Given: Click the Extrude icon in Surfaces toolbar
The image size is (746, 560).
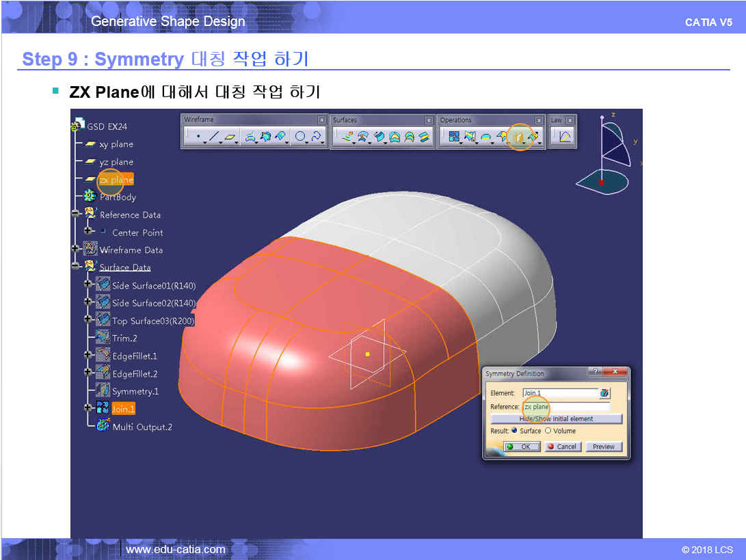Looking at the screenshot, I should (348, 137).
